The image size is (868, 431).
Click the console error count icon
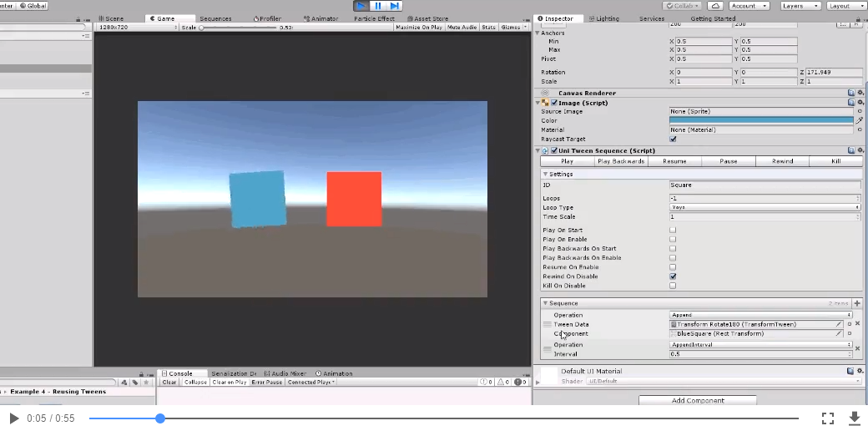pos(520,383)
